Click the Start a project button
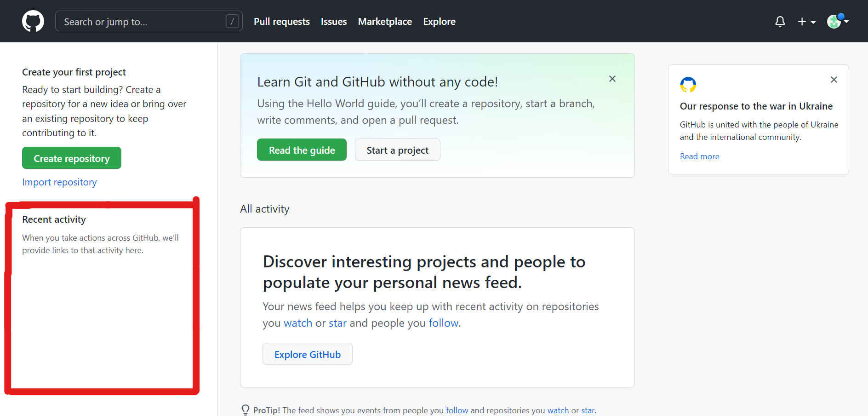868x416 pixels. click(x=398, y=150)
